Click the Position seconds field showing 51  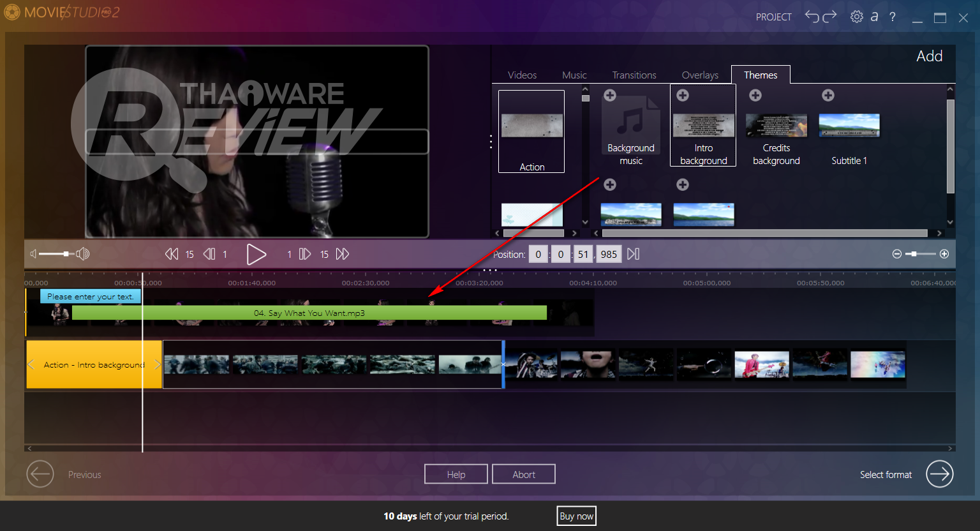(583, 254)
